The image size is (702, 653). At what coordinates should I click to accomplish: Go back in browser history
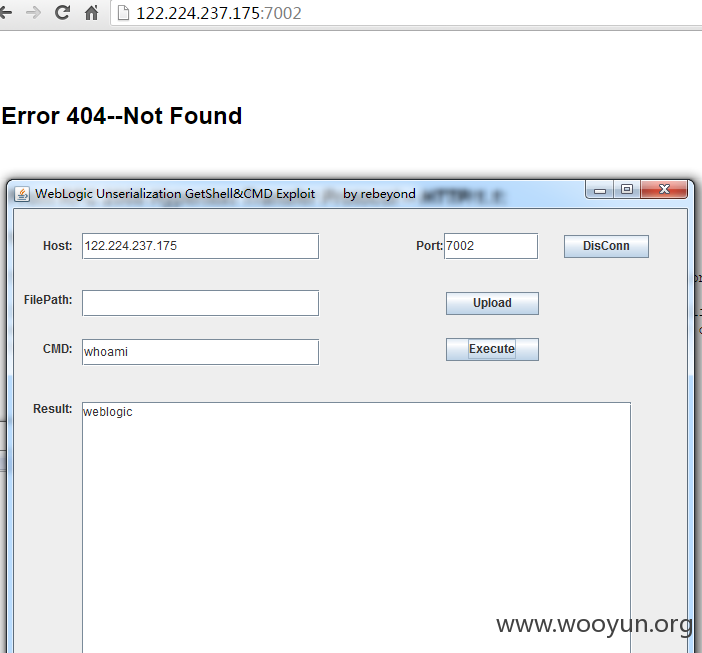6,13
